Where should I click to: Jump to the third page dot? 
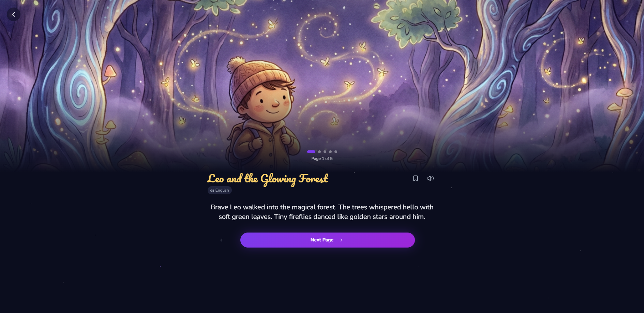(325, 152)
